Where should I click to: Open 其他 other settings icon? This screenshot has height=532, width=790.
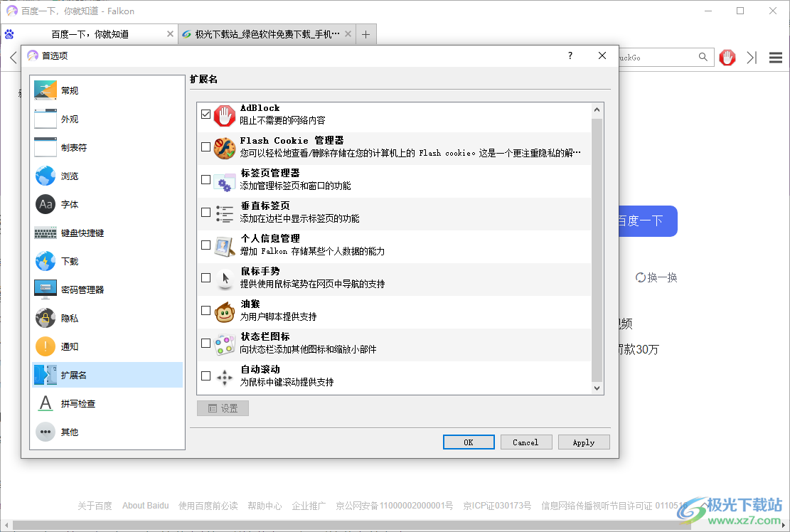(46, 432)
